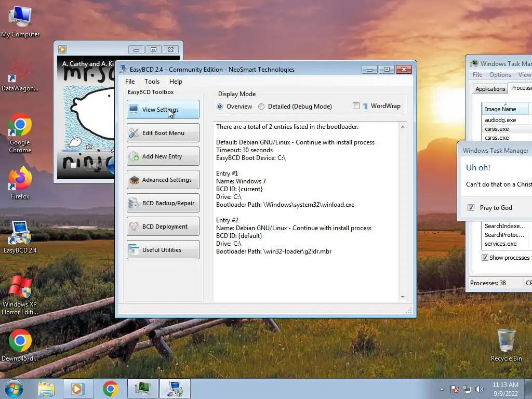Show hidden system tray icons
The width and height of the screenshot is (532, 399).
[442, 389]
